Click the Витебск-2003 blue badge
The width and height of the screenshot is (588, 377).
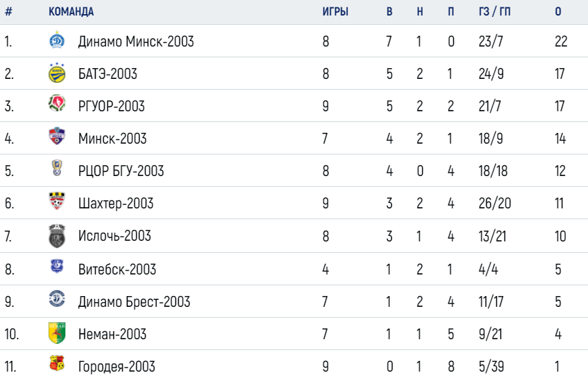click(x=57, y=266)
